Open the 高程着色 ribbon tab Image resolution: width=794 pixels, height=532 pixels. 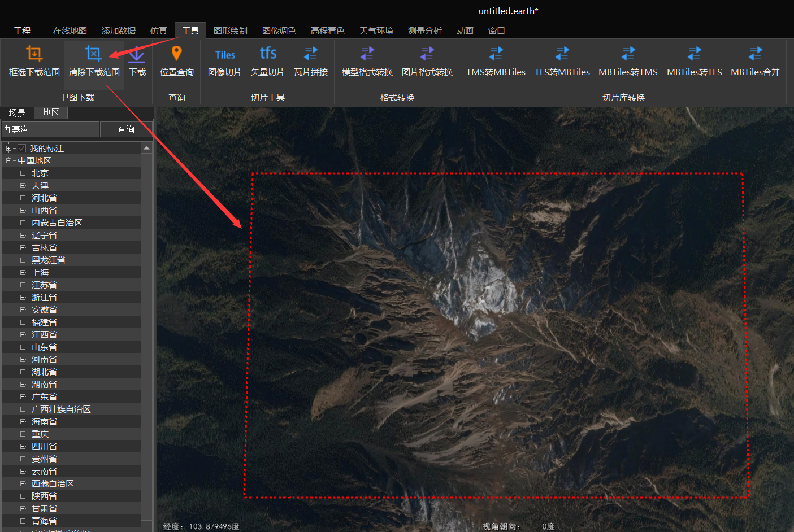[x=328, y=30]
